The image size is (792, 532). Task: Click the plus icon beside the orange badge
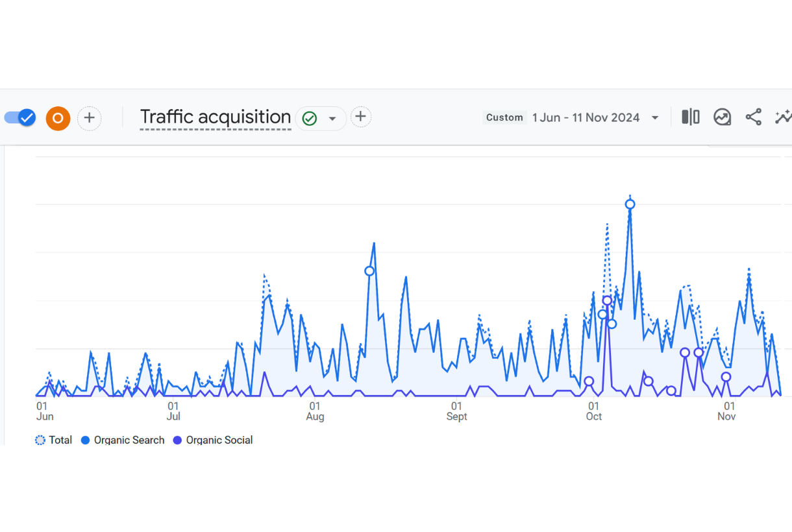[90, 118]
